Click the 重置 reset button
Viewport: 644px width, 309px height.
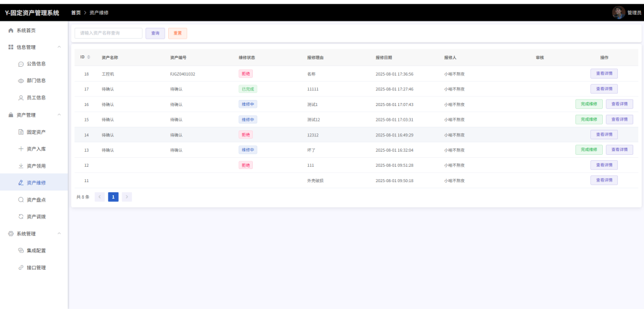(x=178, y=33)
